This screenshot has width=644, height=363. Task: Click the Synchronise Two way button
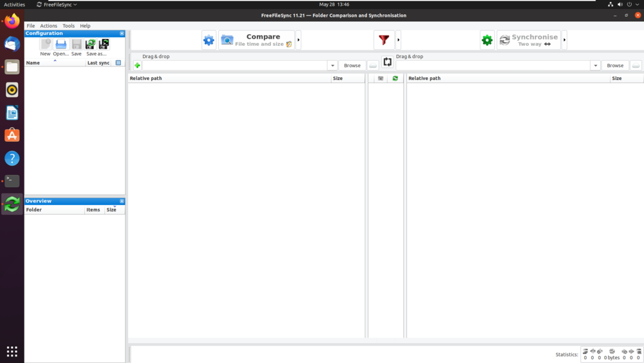(529, 40)
